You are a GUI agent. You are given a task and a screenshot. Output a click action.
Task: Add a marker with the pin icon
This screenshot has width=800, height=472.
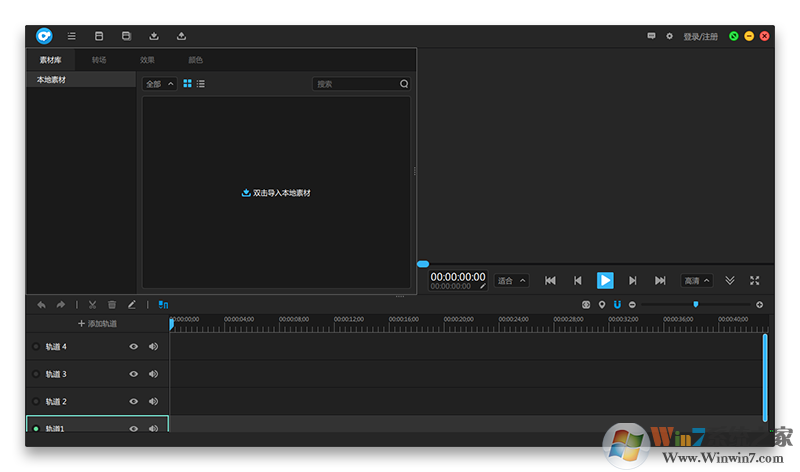[602, 304]
